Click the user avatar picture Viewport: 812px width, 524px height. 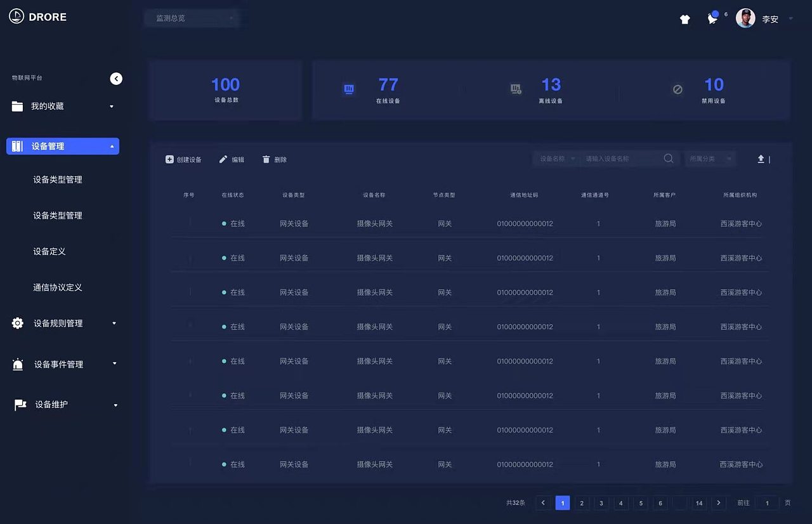pos(745,18)
